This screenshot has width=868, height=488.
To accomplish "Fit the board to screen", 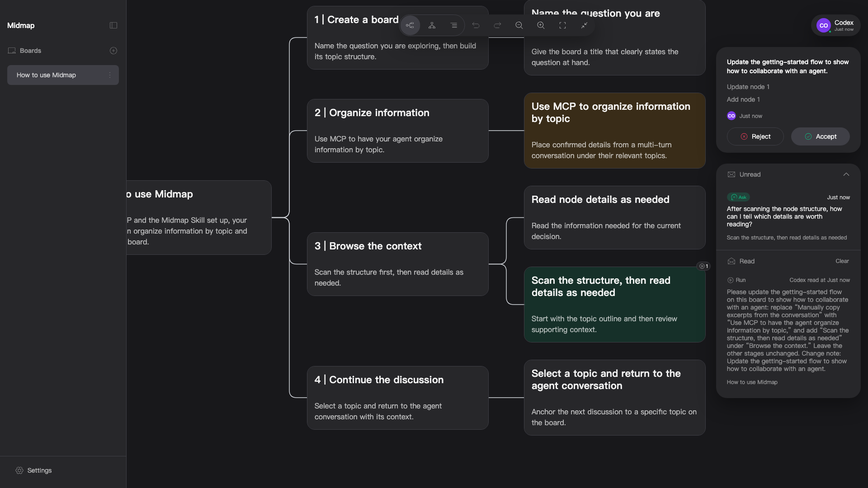I will [x=562, y=25].
